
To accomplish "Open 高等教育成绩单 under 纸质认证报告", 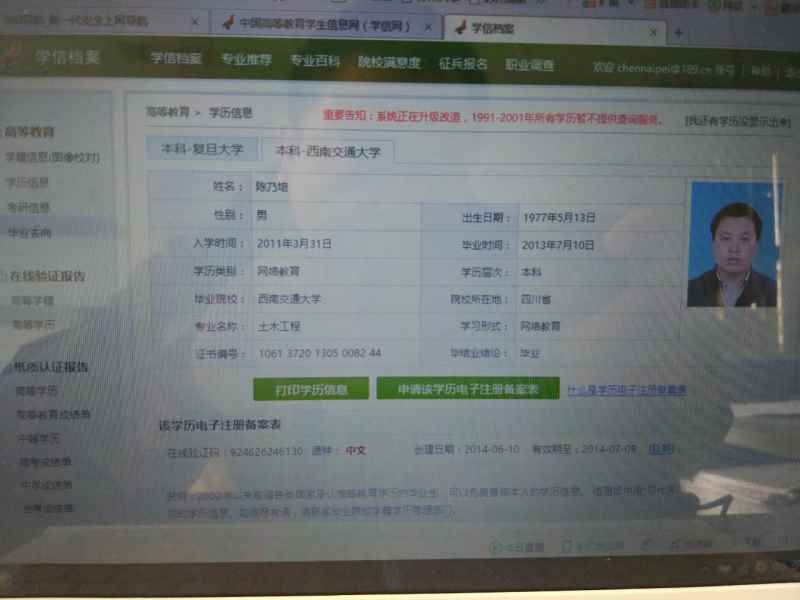I will click(x=53, y=414).
